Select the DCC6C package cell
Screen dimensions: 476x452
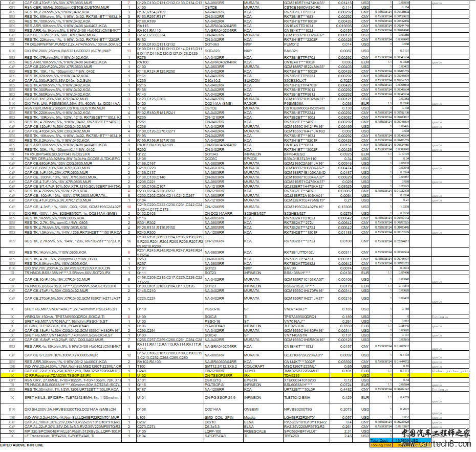point(224,159)
